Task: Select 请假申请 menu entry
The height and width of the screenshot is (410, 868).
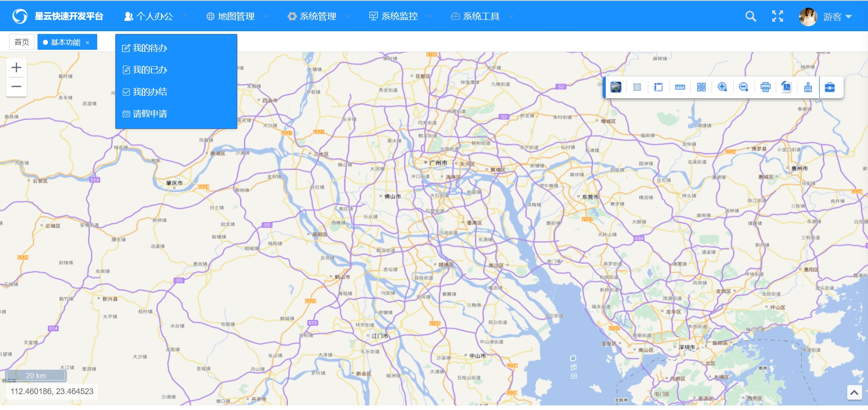Action: [x=150, y=114]
